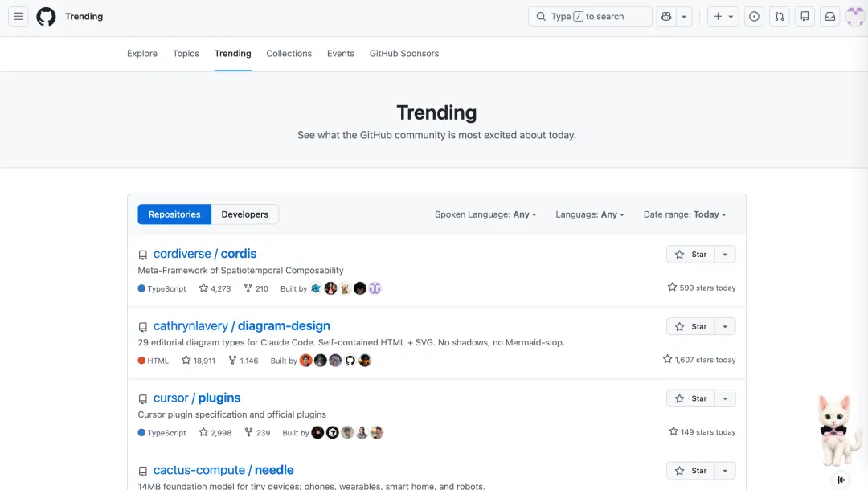Screen dimensions: 868x490
Task: Open cursor / plugins repository link
Action: click(x=197, y=398)
